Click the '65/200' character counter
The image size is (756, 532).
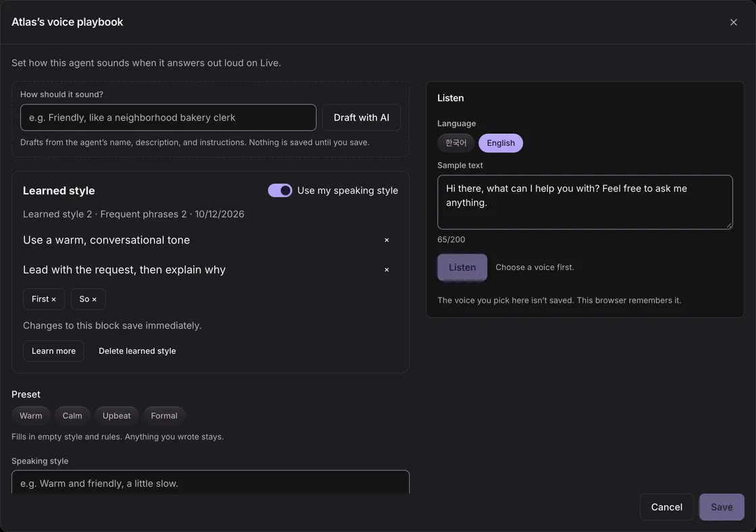pyautogui.click(x=452, y=240)
